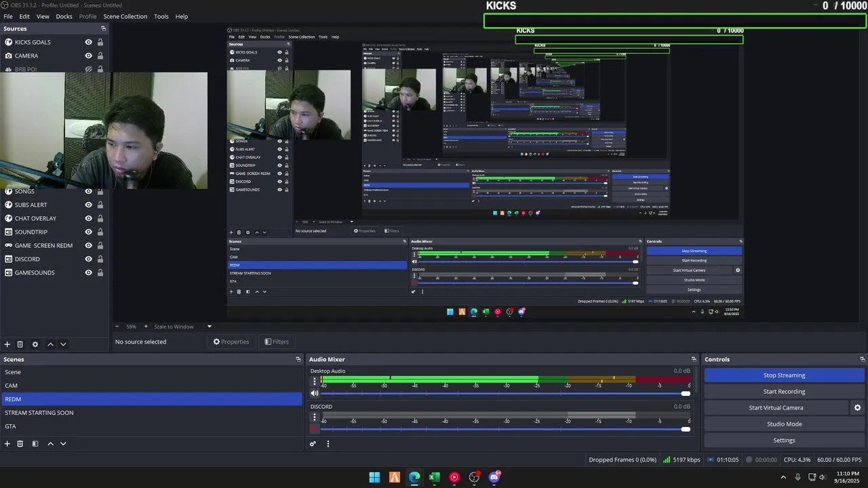
Task: Open the Docks menu
Action: click(x=64, y=16)
